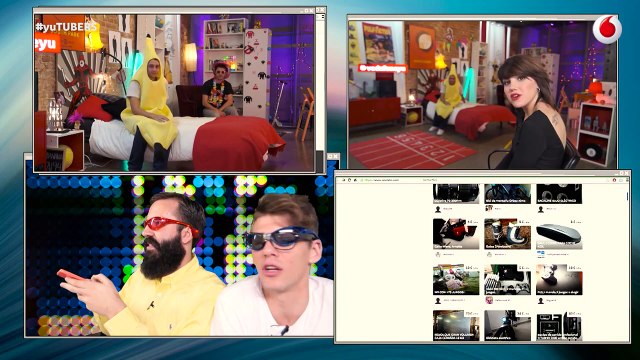This screenshot has width=640, height=360.
Task: Open the joystick listing in third row
Action: pos(559,280)
